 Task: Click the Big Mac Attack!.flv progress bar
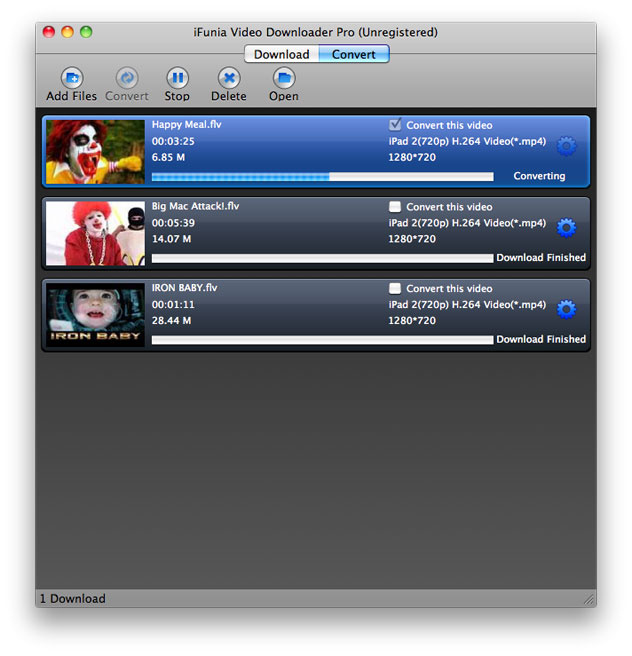[322, 259]
